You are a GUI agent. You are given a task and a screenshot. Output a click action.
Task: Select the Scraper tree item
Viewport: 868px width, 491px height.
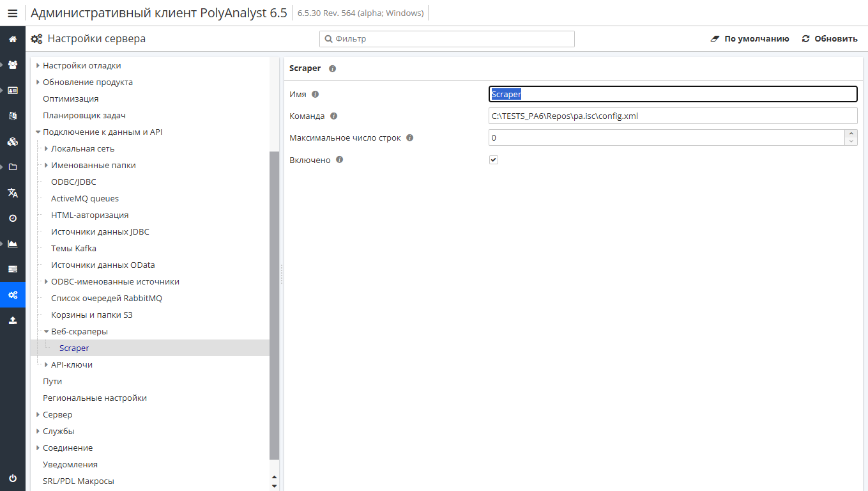point(74,348)
